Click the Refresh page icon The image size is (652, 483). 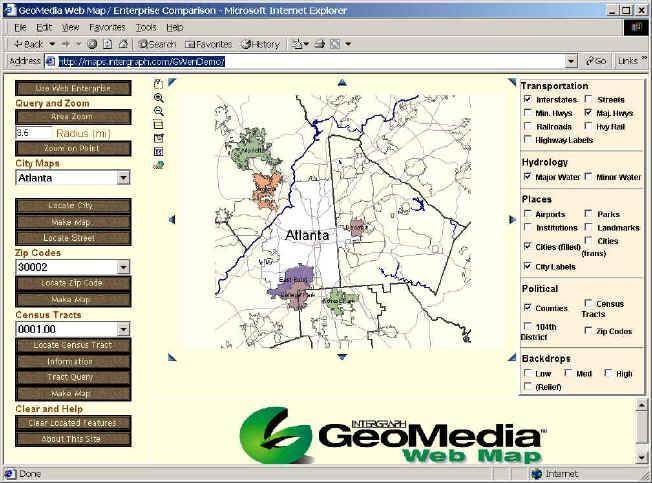(107, 44)
